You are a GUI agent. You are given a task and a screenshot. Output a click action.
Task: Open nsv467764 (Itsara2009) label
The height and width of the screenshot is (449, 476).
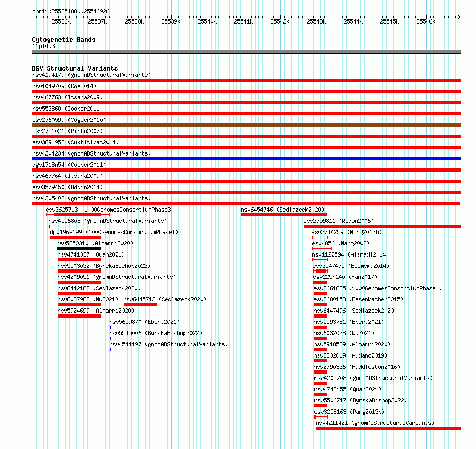click(x=67, y=176)
